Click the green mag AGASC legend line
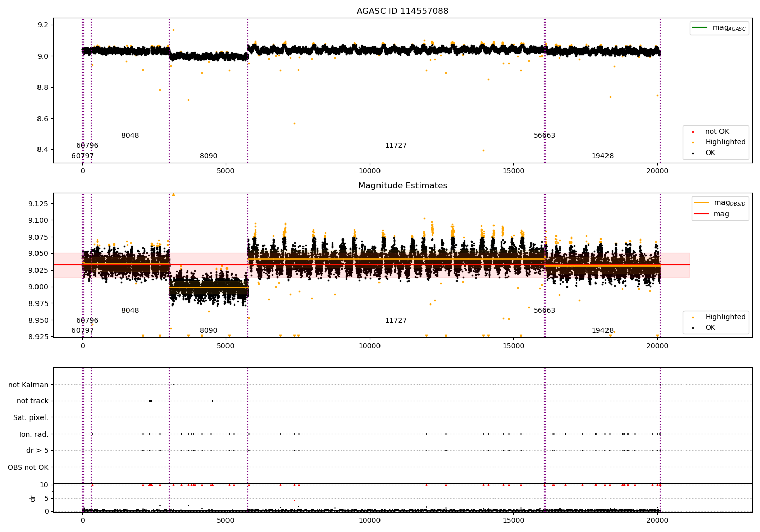 tap(700, 28)
